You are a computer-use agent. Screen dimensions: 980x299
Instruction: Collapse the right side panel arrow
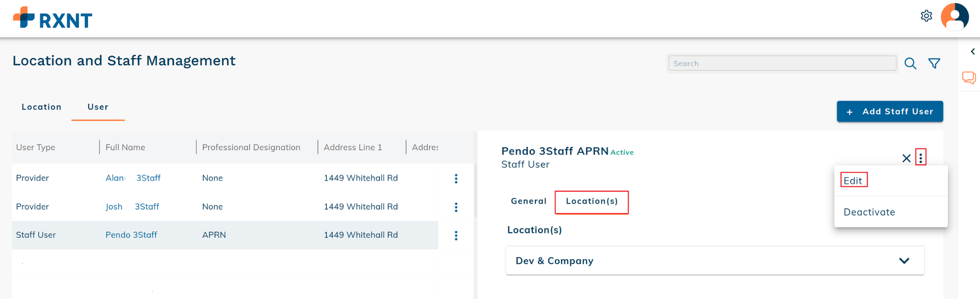(972, 52)
